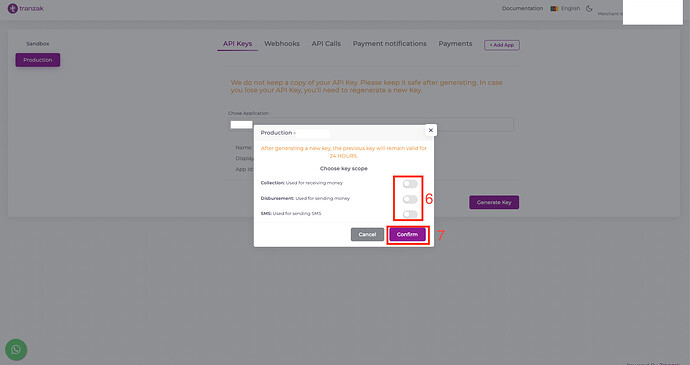The image size is (690, 365).
Task: Toggle dark mode moon icon
Action: (x=589, y=8)
